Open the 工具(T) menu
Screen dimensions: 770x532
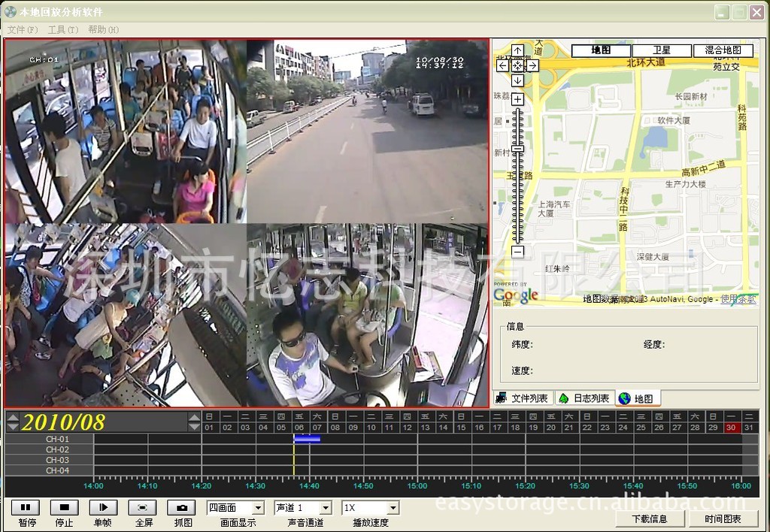[63, 29]
